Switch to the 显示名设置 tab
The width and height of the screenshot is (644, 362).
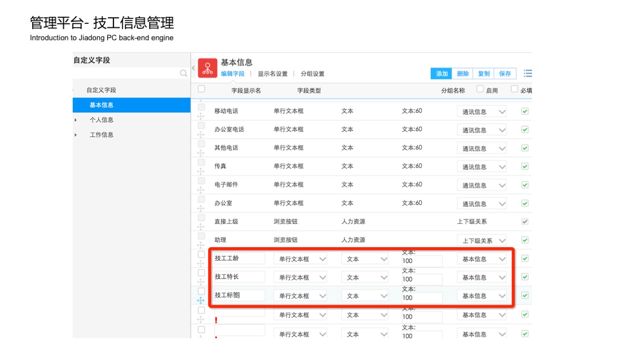click(x=272, y=74)
